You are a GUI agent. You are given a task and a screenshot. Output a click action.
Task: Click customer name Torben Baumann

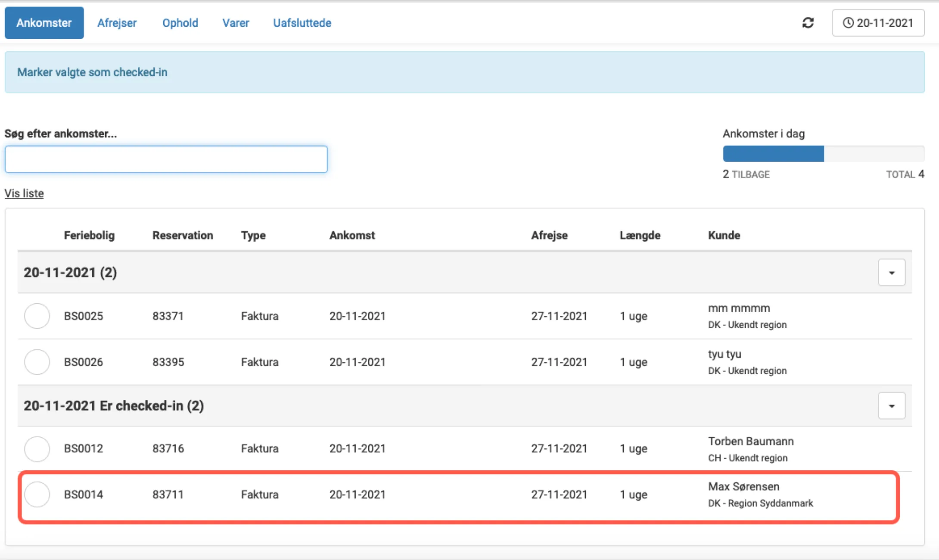750,441
